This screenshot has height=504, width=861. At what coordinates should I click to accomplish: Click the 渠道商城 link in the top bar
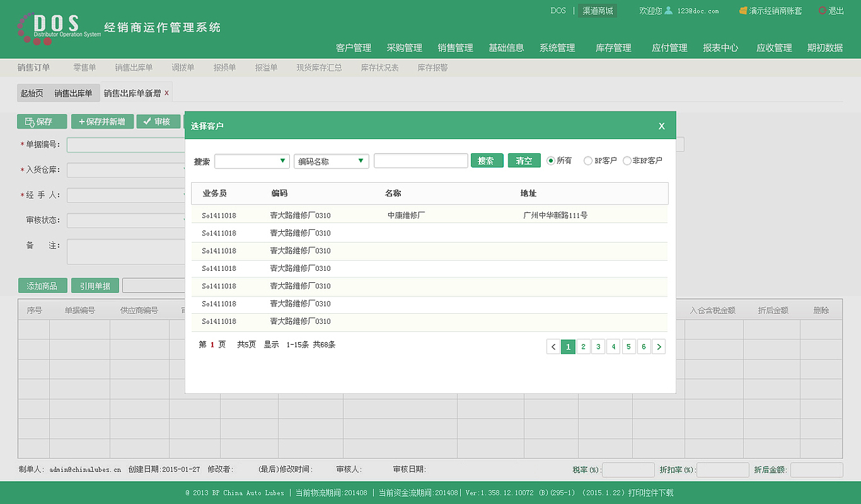[599, 11]
